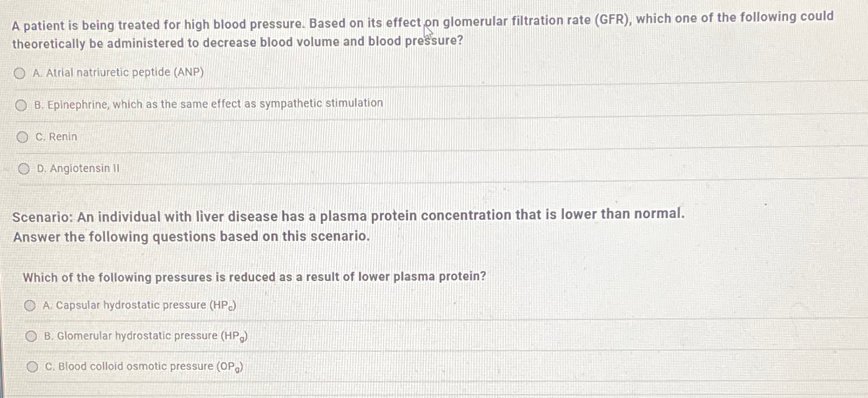Click the 'D. Angiotensin II' answer label
This screenshot has width=868, height=398.
click(x=78, y=169)
